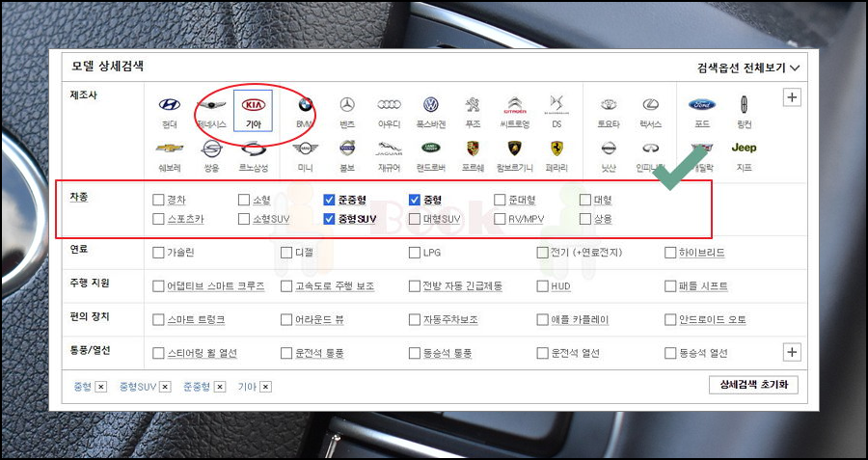Click the 스마트 트렁크 option label
Viewport: 868px width, 460px height.
pyautogui.click(x=196, y=320)
